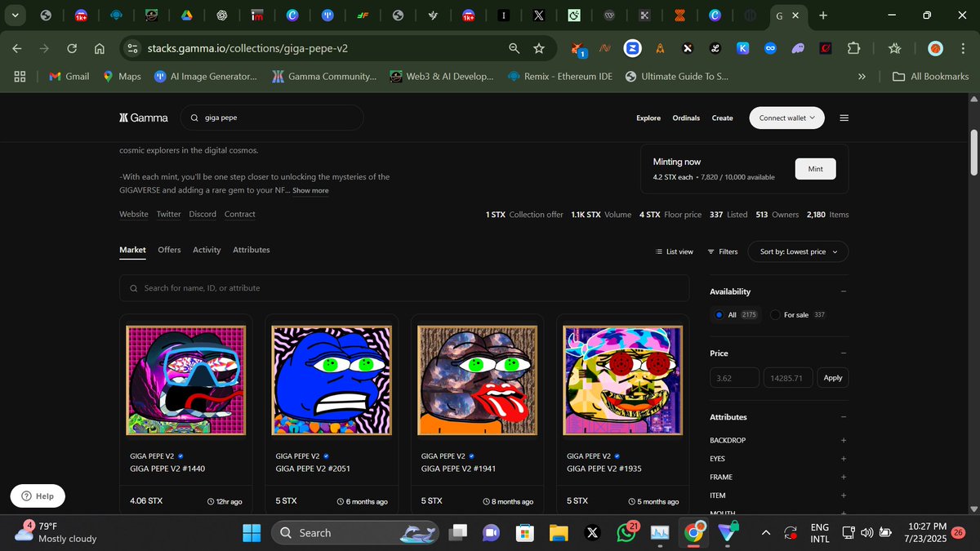Click the Connect wallet button

point(786,118)
